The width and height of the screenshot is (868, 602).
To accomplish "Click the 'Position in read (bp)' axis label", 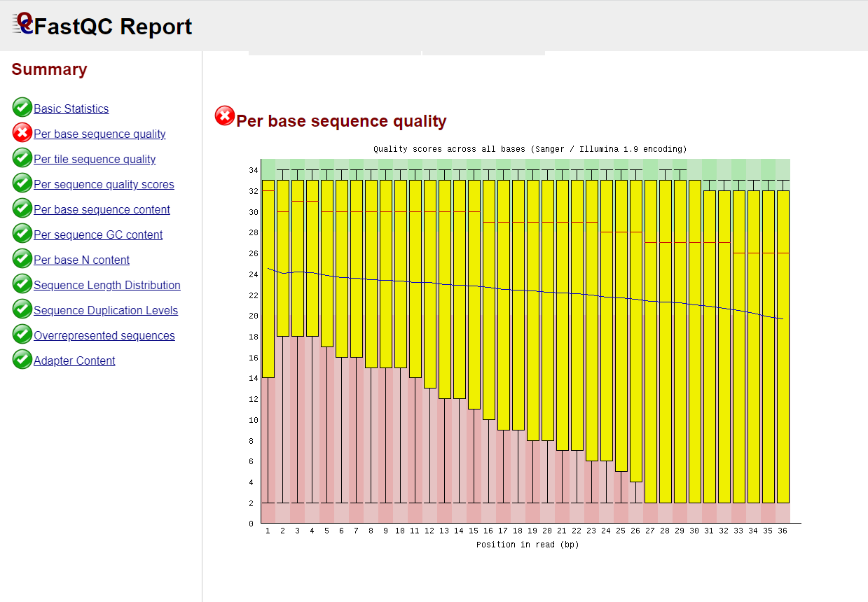I will (528, 545).
